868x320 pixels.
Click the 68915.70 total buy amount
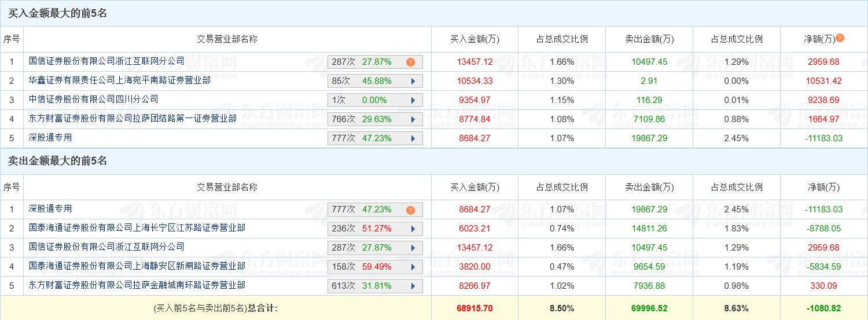[x=475, y=309]
